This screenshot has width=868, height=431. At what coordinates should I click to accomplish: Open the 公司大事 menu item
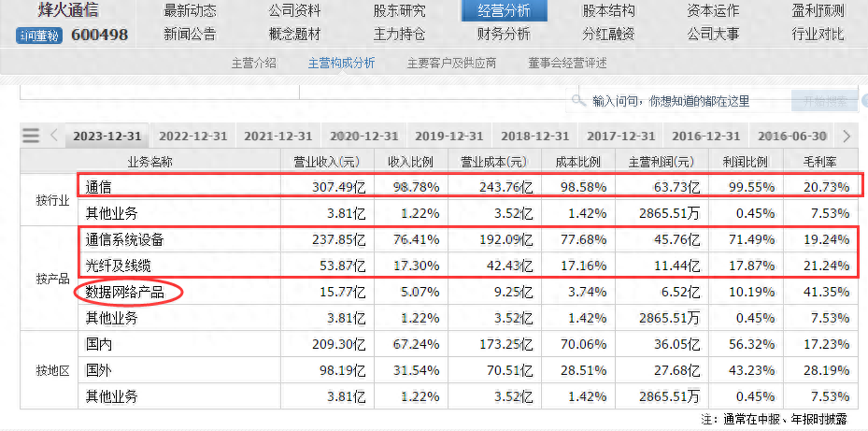coord(713,35)
